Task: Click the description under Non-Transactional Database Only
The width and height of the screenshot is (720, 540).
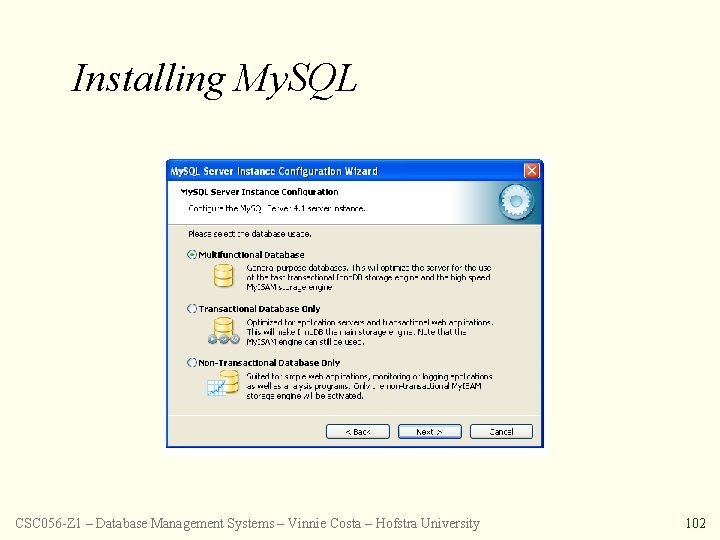Action: click(369, 386)
